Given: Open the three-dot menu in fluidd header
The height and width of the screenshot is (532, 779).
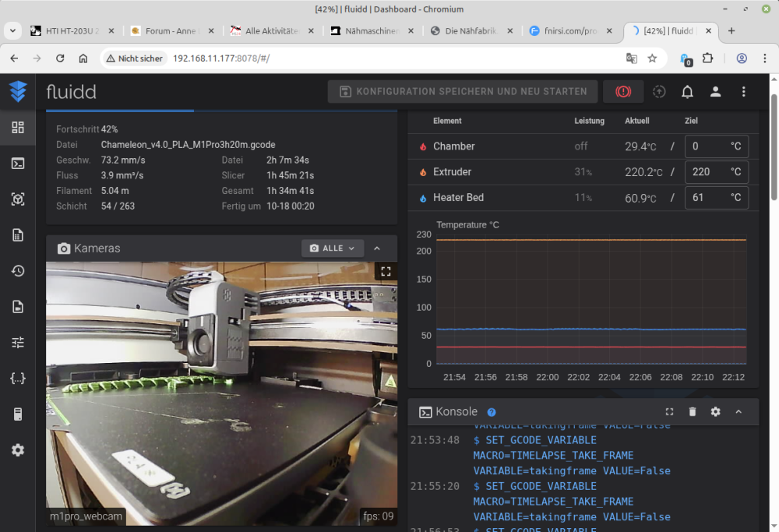Looking at the screenshot, I should 743,92.
